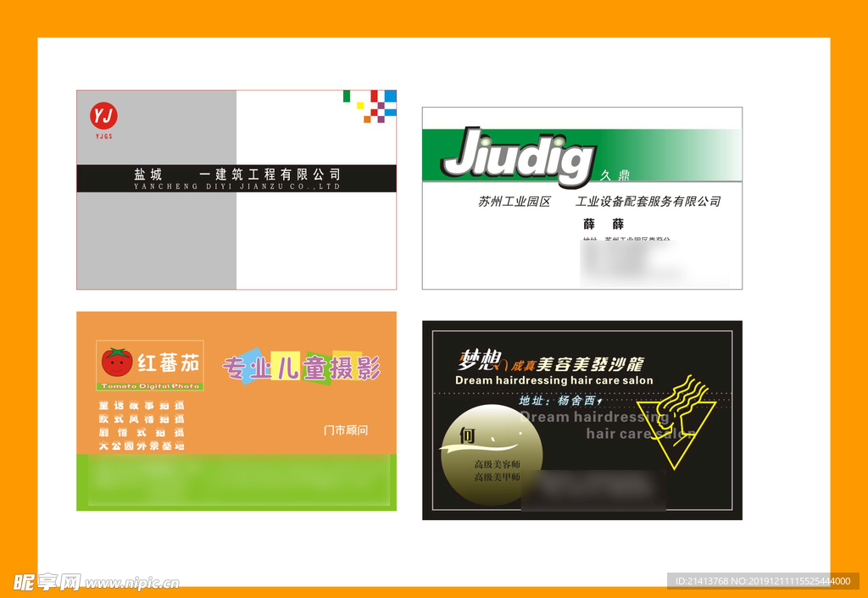The width and height of the screenshot is (868, 598).
Task: Select the small red YJGS caption
Action: click(103, 136)
